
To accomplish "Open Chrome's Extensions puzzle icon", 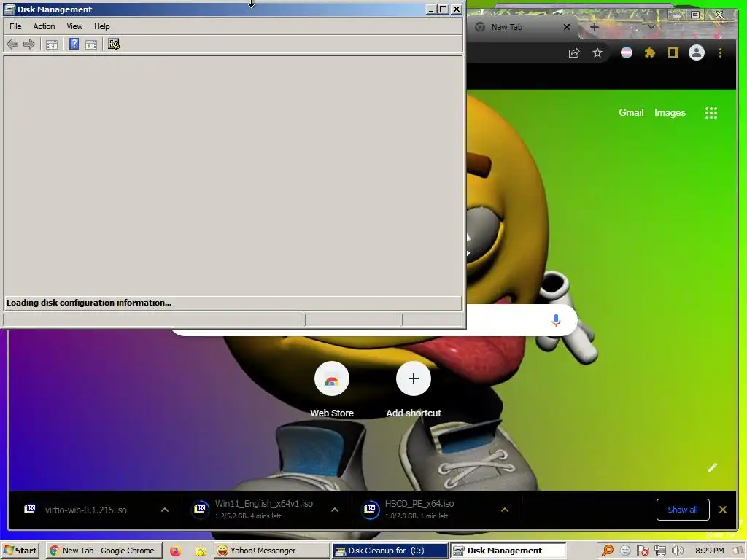I will pos(650,52).
